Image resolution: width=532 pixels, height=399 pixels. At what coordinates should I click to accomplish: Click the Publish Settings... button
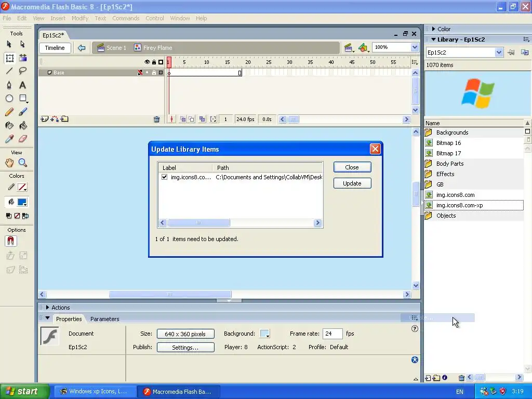coord(185,348)
